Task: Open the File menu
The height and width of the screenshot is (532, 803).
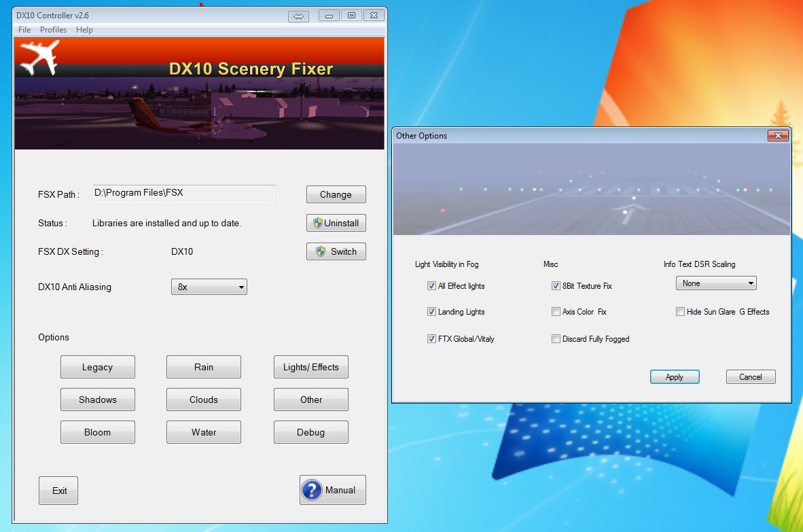Action: [x=24, y=30]
